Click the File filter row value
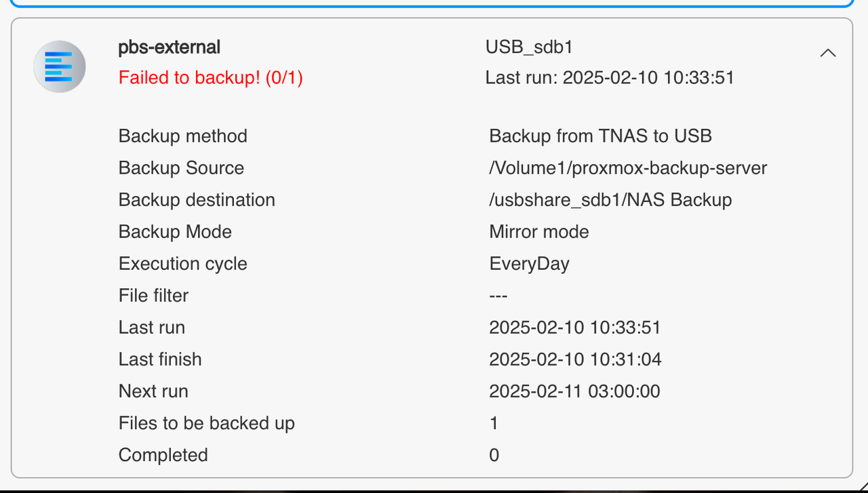This screenshot has height=493, width=868. (498, 296)
